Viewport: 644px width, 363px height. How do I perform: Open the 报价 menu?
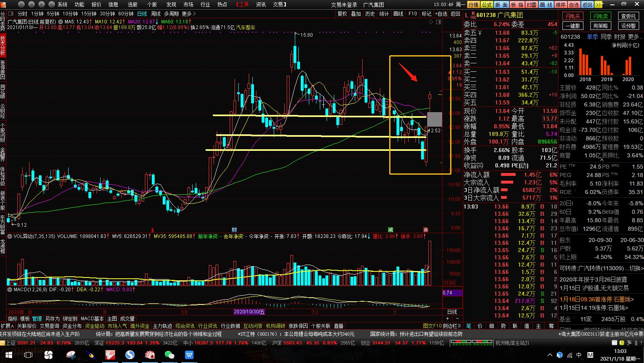[x=96, y=4]
